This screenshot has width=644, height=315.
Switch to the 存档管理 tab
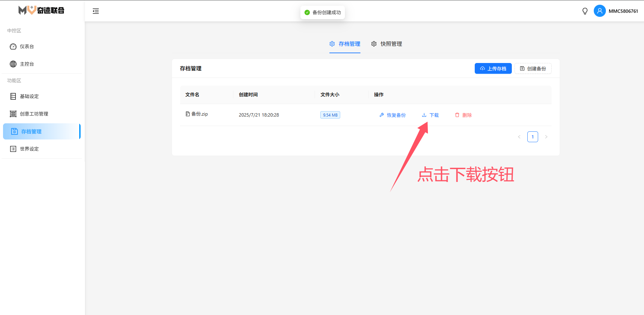point(345,44)
